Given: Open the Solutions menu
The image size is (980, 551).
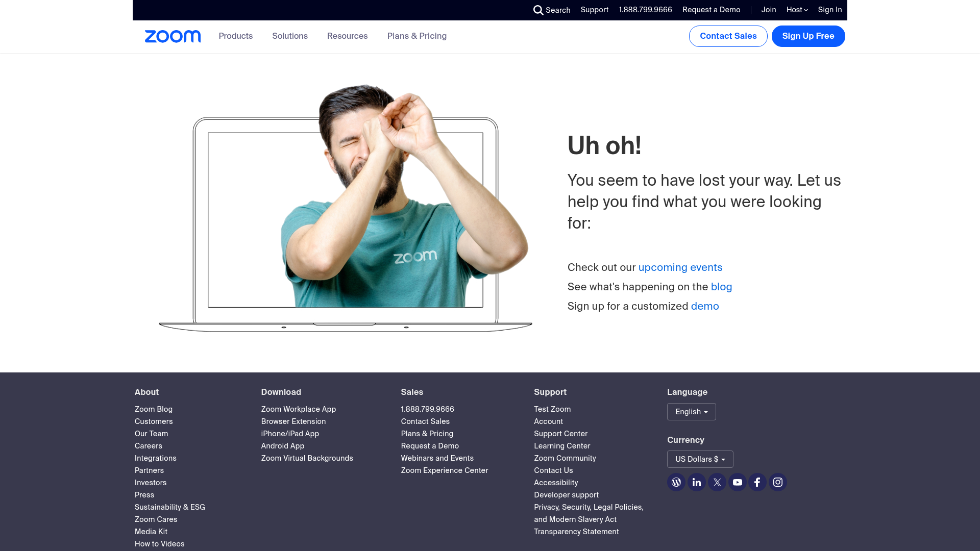Looking at the screenshot, I should coord(290,36).
